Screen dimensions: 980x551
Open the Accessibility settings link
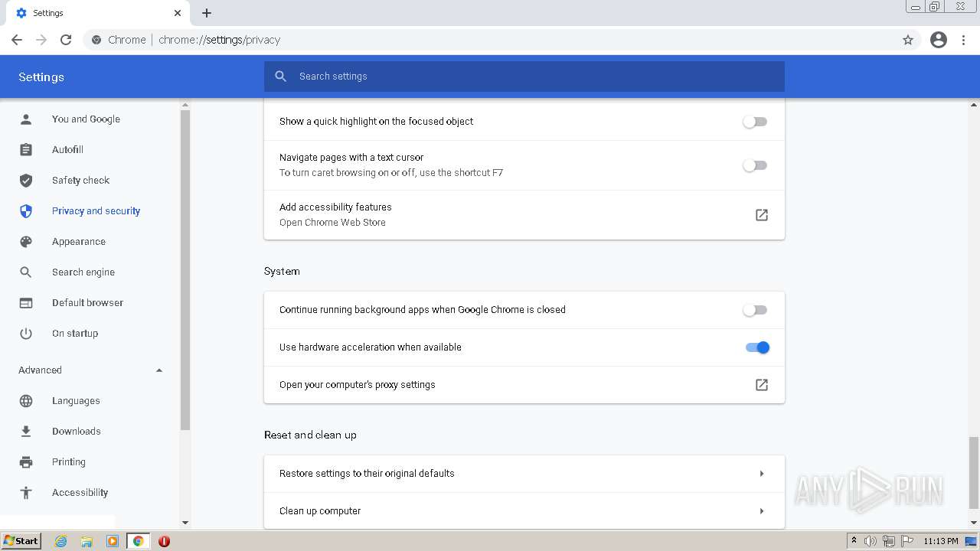[80, 493]
